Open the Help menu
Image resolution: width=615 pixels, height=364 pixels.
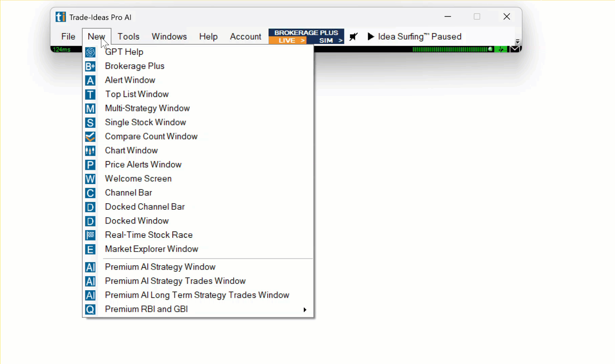[x=208, y=37]
